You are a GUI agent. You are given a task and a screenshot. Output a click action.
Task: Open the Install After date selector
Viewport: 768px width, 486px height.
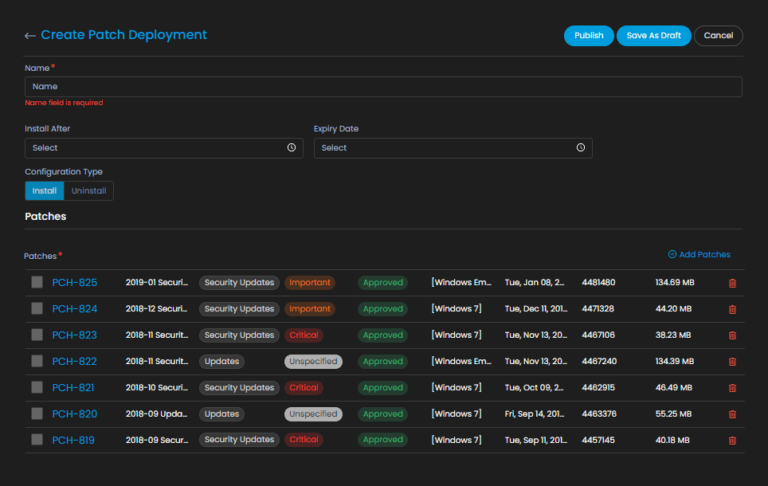[x=163, y=148]
